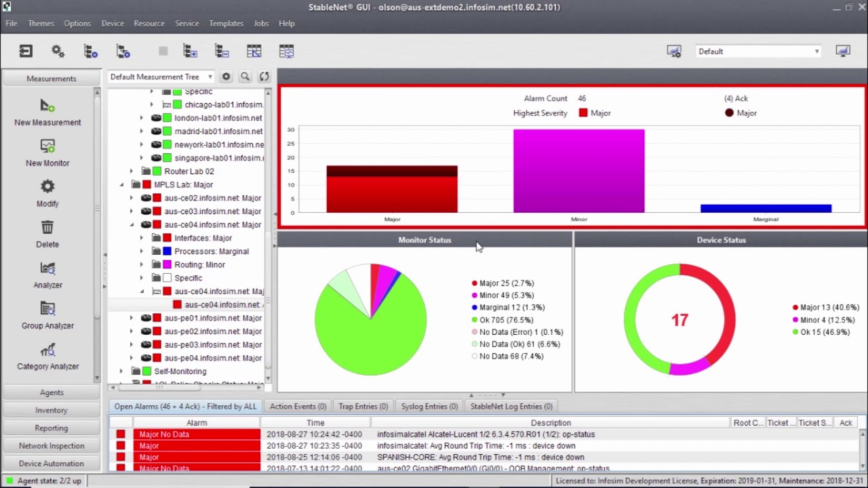Click the Modify gear icon
This screenshot has height=488, width=868.
coord(47,186)
